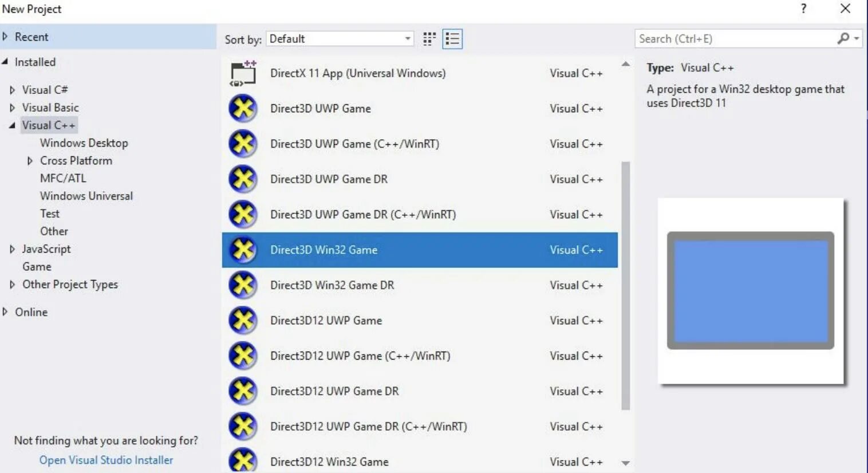Click the search magnifier icon
The height and width of the screenshot is (473, 868).
843,38
